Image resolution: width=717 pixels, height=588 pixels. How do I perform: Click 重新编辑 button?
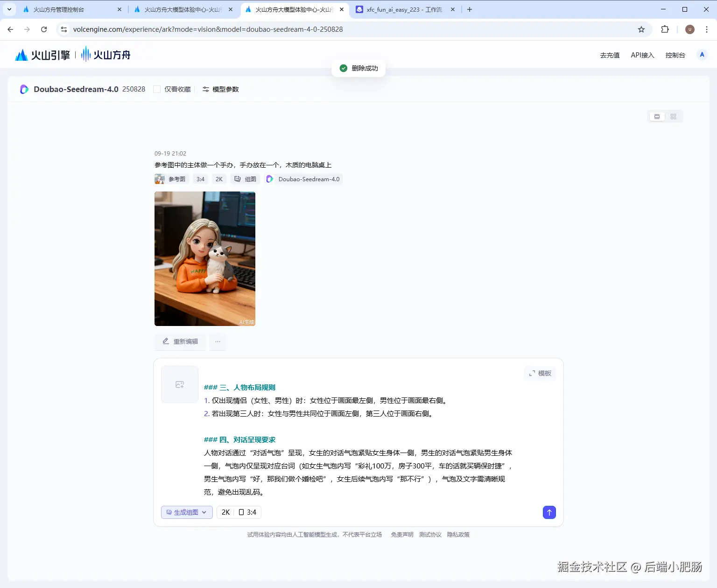tap(180, 341)
